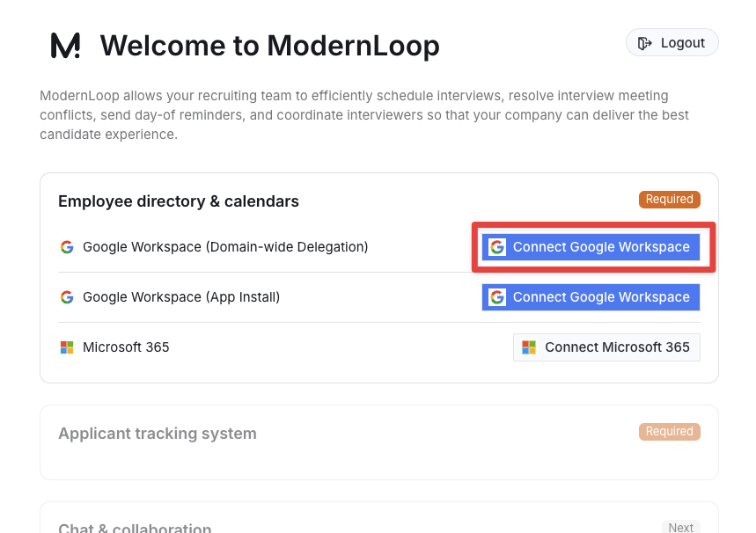Click the 'Google Workspace (App Install)' text
The height and width of the screenshot is (533, 756).
click(x=181, y=297)
